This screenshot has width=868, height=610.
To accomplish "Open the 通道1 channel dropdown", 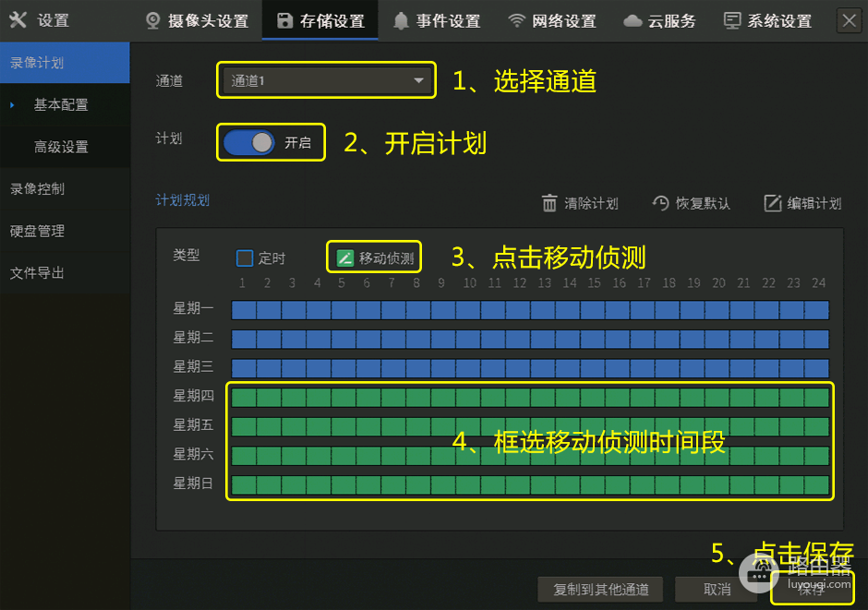I will coord(326,80).
